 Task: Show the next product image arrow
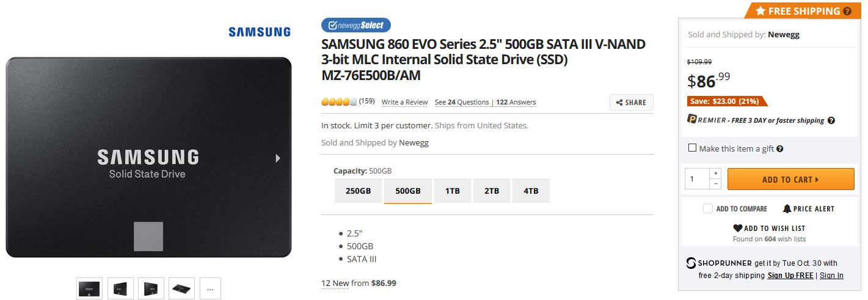point(278,158)
